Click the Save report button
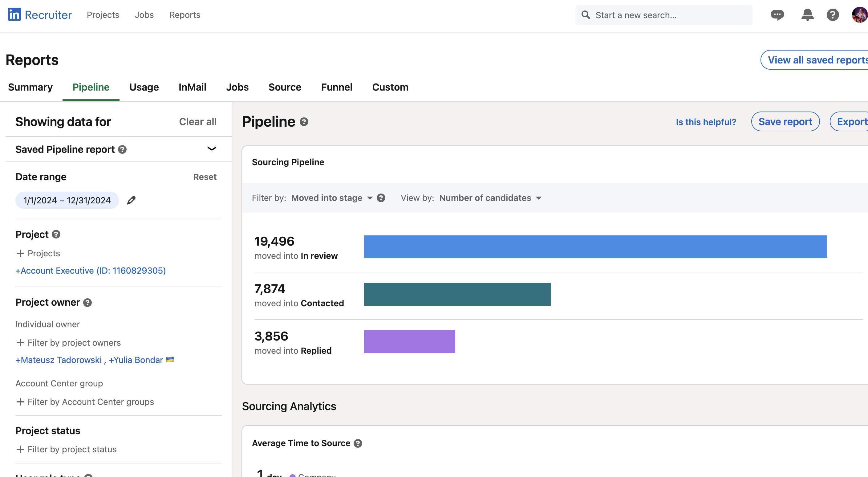Screen dimensions: 868x477 (785, 122)
